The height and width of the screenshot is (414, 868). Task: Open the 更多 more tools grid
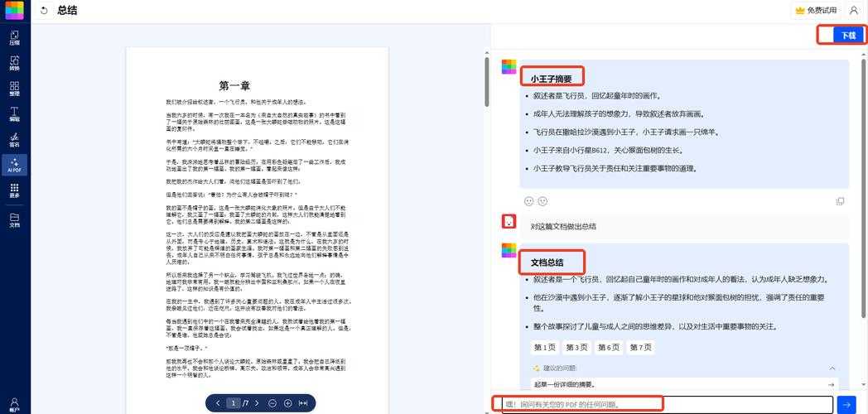14,191
